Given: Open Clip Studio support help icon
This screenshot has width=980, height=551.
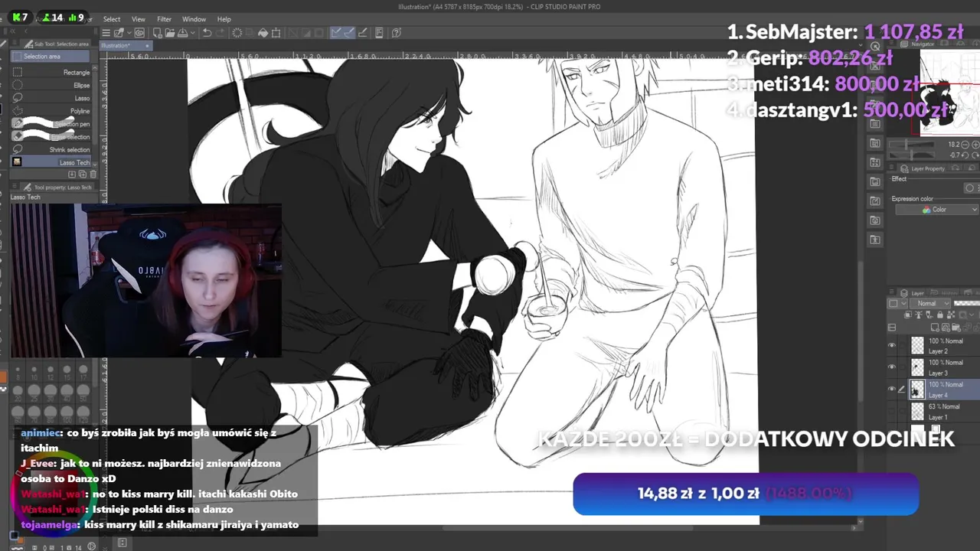Looking at the screenshot, I should click(x=397, y=33).
